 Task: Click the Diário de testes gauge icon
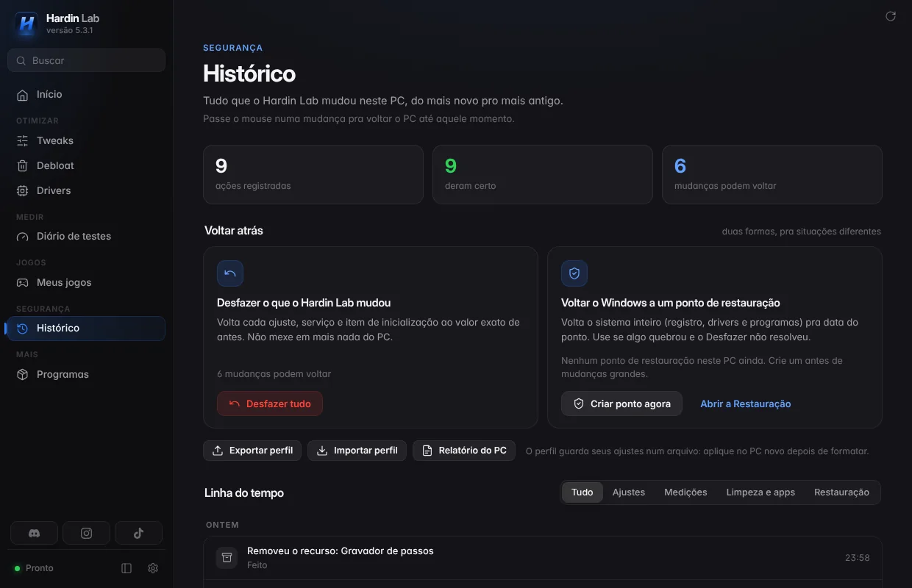pos(22,237)
